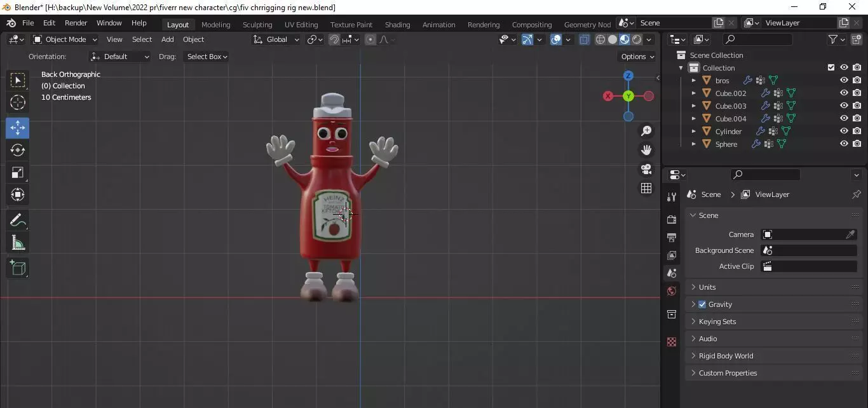Toggle viewport overlays
Viewport: 868px width, 408px height.
556,39
